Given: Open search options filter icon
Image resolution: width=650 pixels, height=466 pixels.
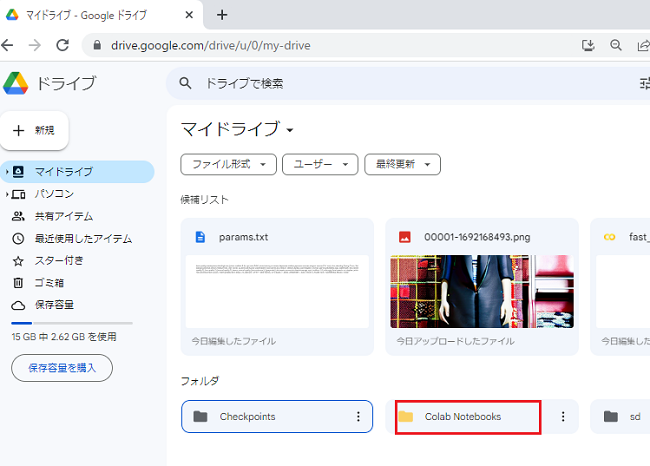Looking at the screenshot, I should click(645, 83).
